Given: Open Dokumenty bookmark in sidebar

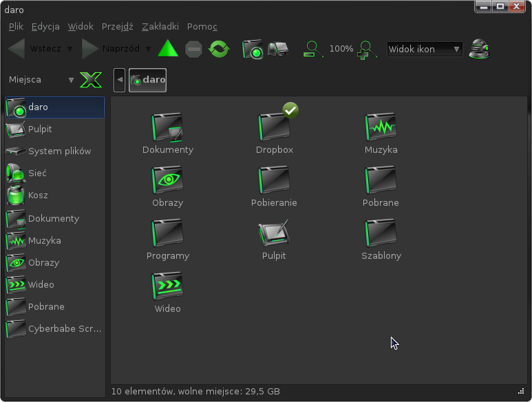Looking at the screenshot, I should pyautogui.click(x=55, y=218).
